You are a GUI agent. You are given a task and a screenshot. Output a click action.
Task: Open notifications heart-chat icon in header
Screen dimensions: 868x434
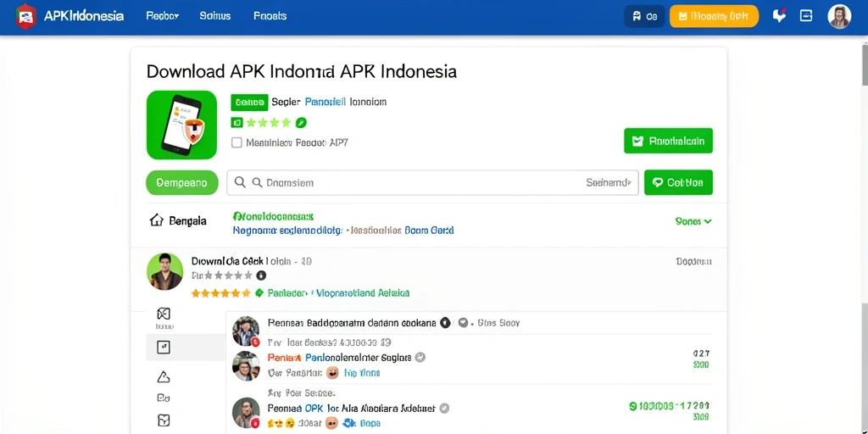tap(780, 16)
